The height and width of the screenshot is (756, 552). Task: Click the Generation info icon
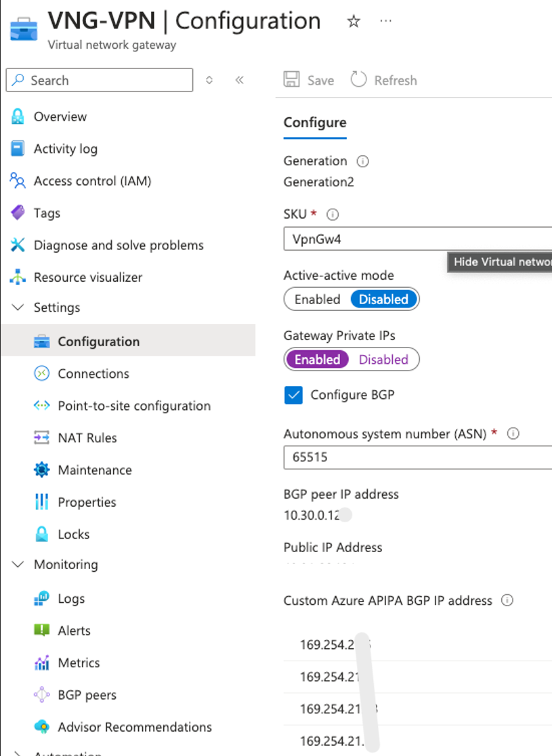pos(362,161)
